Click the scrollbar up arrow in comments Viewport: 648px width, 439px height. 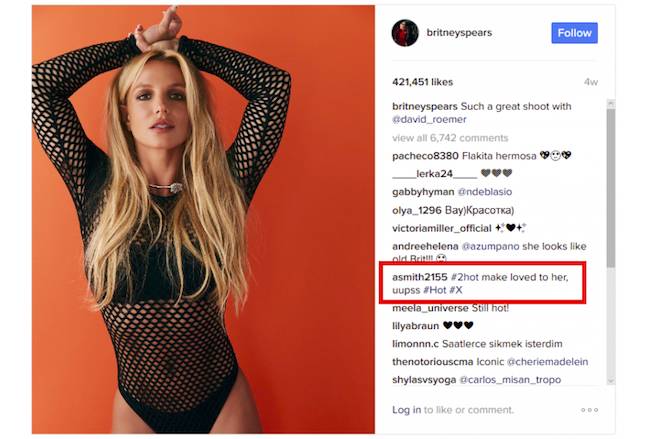click(611, 104)
